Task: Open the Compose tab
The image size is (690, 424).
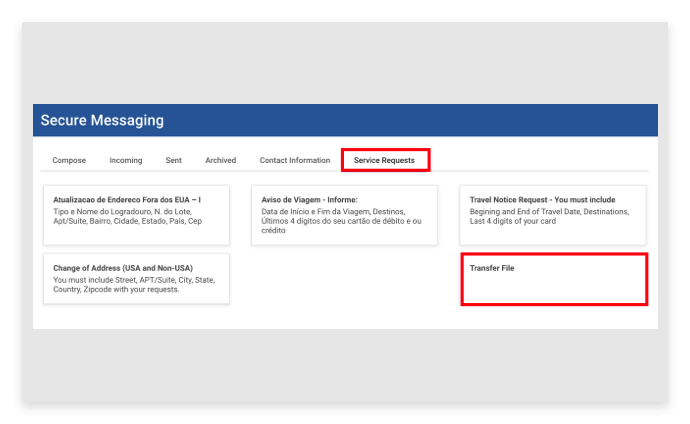Action: [69, 160]
